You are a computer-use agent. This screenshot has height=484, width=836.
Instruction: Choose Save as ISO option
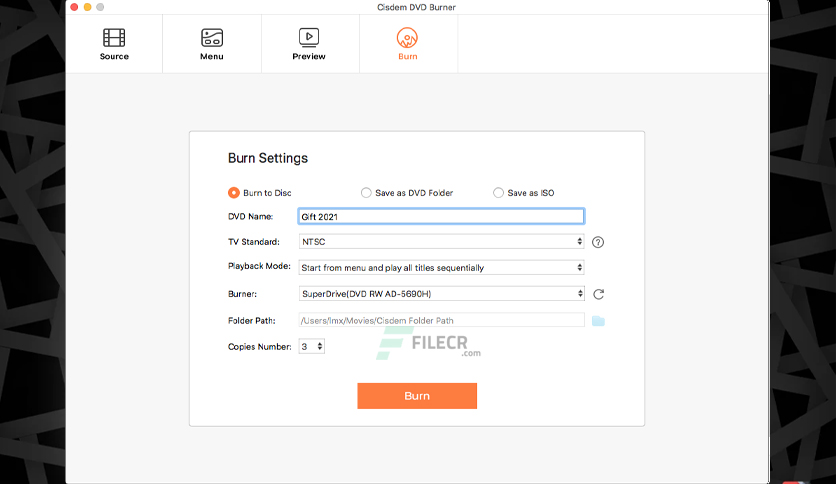point(498,192)
